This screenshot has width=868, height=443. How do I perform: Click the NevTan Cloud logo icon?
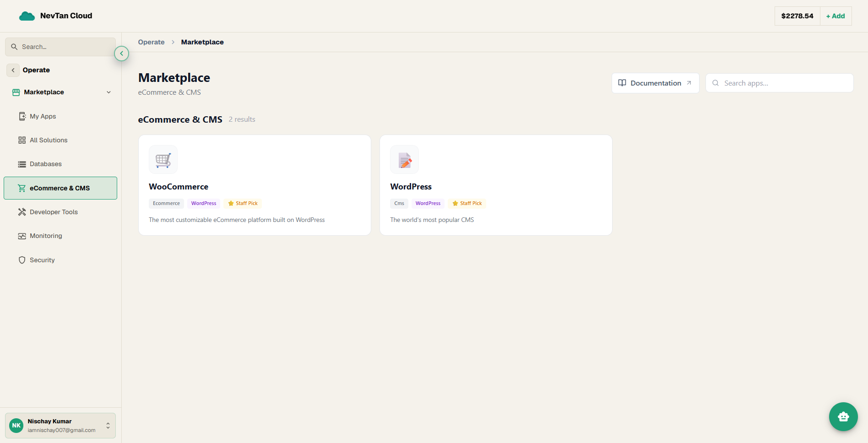pyautogui.click(x=27, y=16)
